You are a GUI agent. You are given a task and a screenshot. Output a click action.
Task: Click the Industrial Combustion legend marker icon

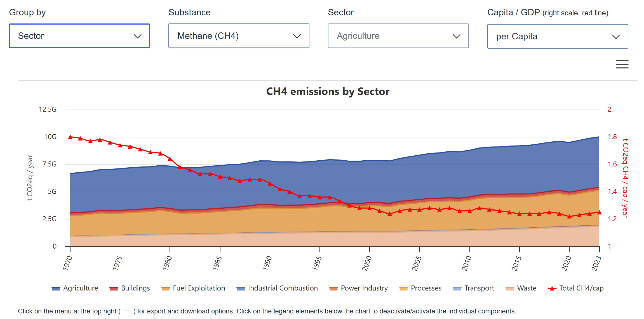pyautogui.click(x=241, y=289)
